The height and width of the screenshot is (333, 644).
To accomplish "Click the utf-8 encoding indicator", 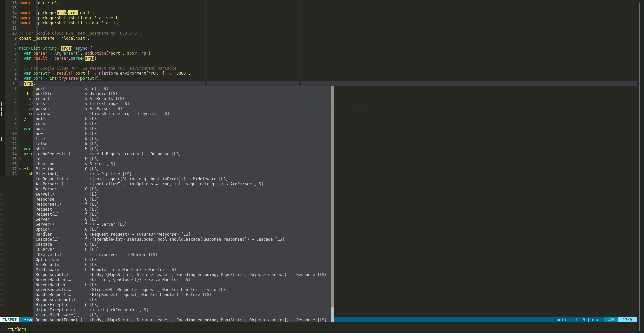I will click(579, 320).
